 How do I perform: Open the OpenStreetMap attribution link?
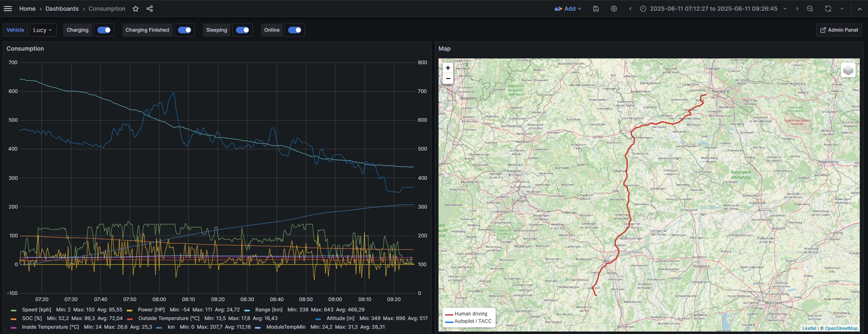point(841,328)
